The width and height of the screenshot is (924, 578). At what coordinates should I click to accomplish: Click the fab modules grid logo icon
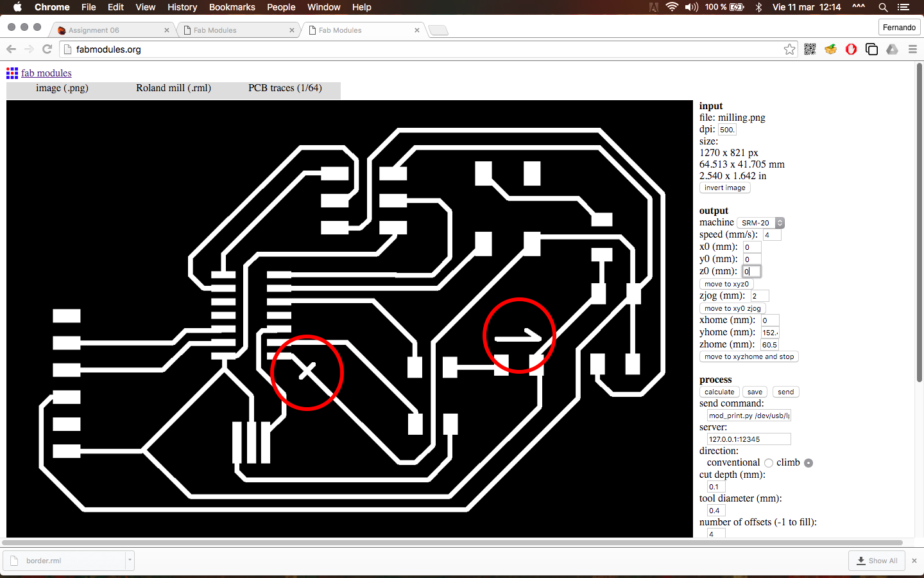(12, 73)
